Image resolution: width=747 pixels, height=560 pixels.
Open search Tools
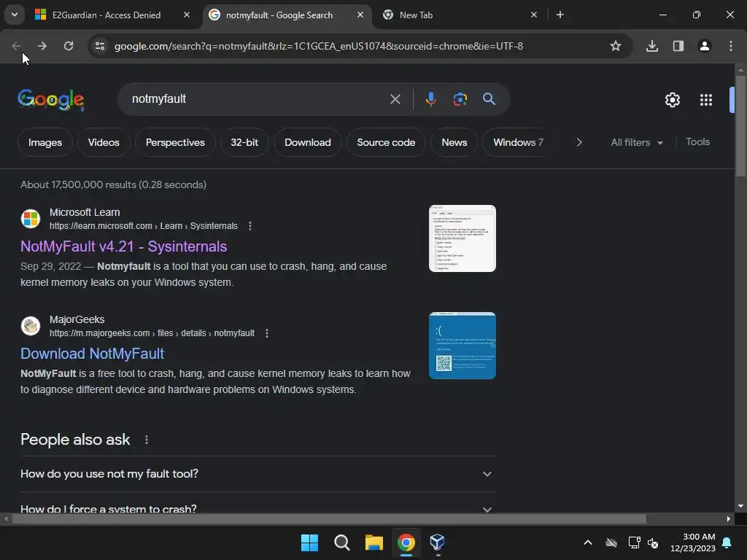697,142
